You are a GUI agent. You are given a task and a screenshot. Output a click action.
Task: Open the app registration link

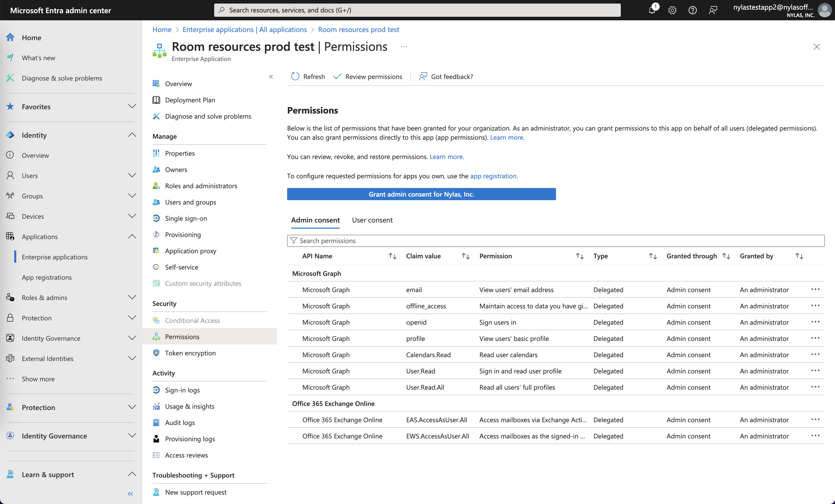click(493, 176)
